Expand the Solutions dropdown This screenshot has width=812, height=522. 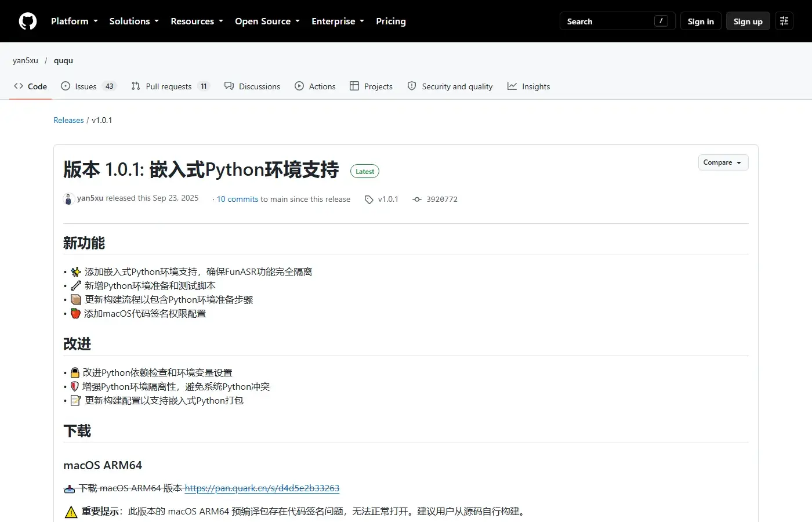[x=134, y=21]
